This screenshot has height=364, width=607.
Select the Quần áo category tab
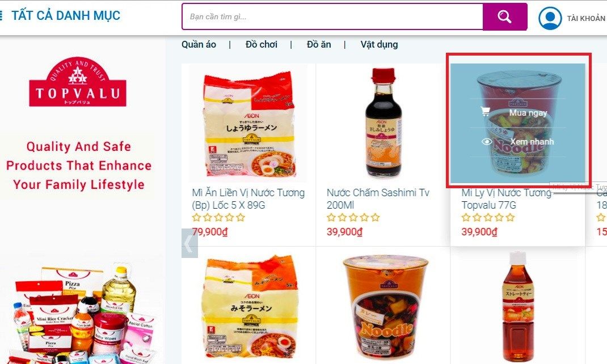199,44
